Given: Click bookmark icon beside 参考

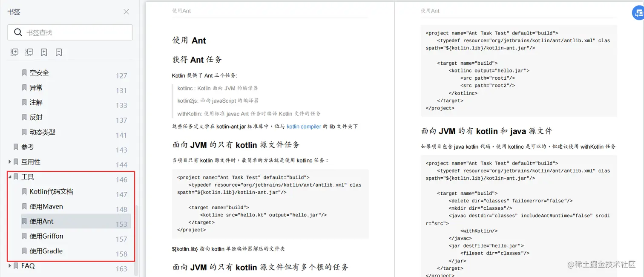Looking at the screenshot, I should click(16, 147).
